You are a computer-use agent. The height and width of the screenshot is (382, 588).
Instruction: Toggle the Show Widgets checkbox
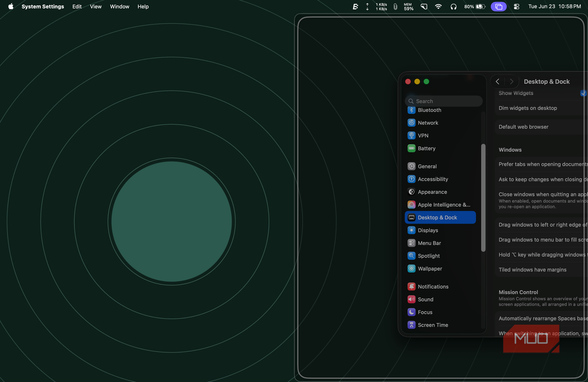pos(583,93)
